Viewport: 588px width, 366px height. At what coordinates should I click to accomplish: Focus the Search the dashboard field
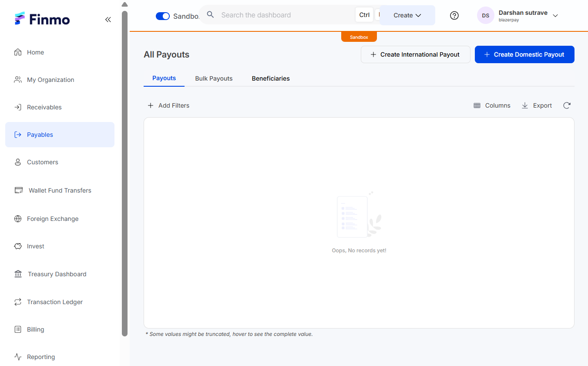(x=285, y=15)
